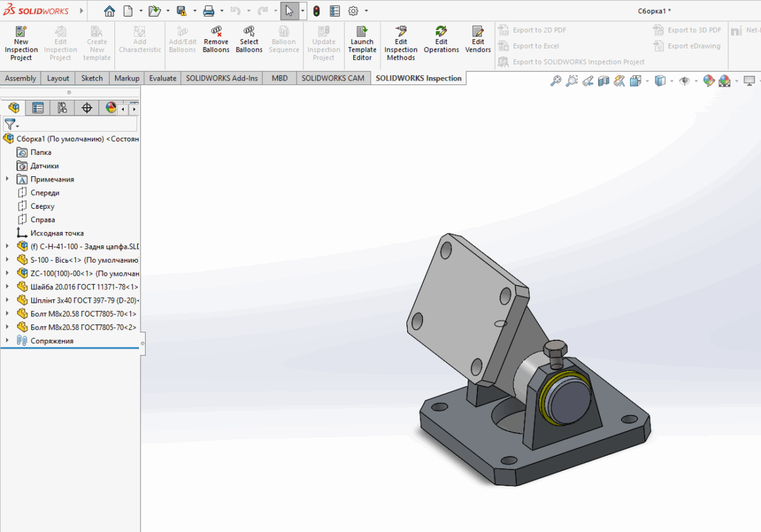Switch to the Evaluate tab
Image resolution: width=761 pixels, height=532 pixels.
click(162, 78)
